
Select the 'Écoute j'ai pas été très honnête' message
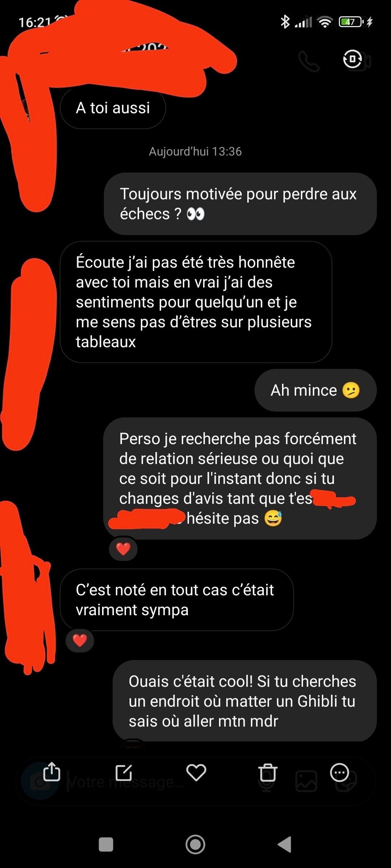pos(196,302)
